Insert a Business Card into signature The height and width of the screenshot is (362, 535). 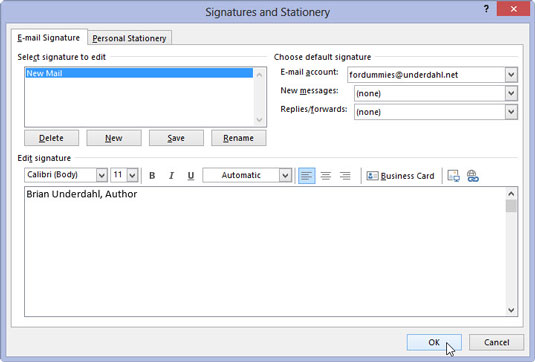(400, 176)
